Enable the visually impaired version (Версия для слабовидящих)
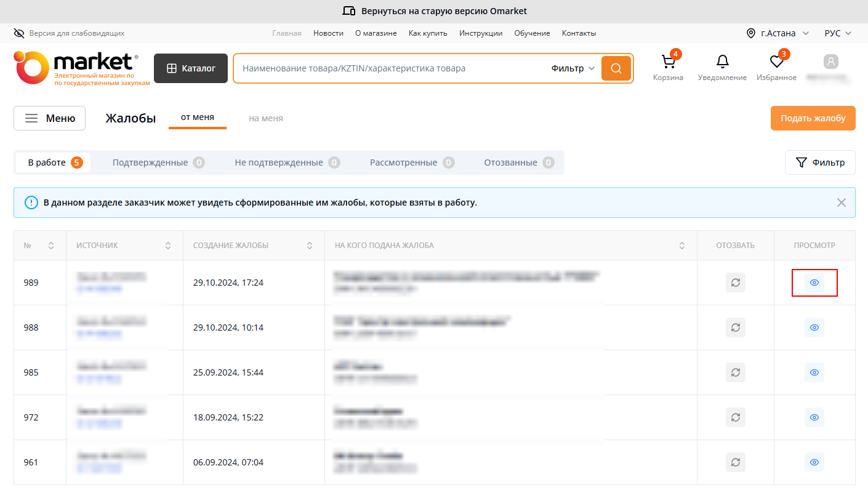 69,33
